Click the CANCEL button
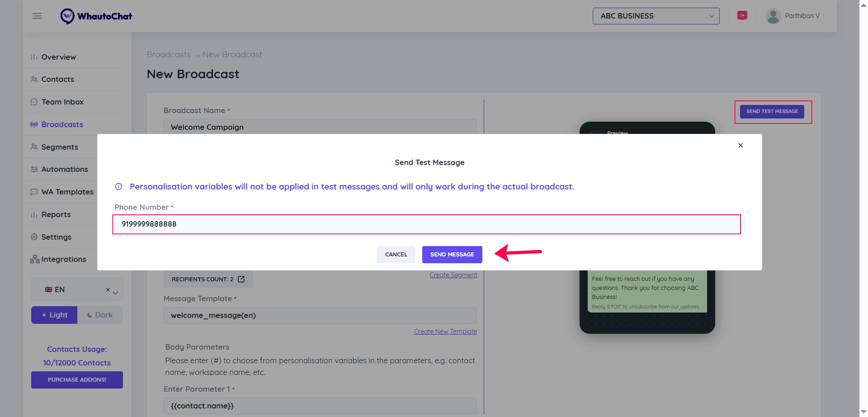The width and height of the screenshot is (868, 417). pos(396,255)
